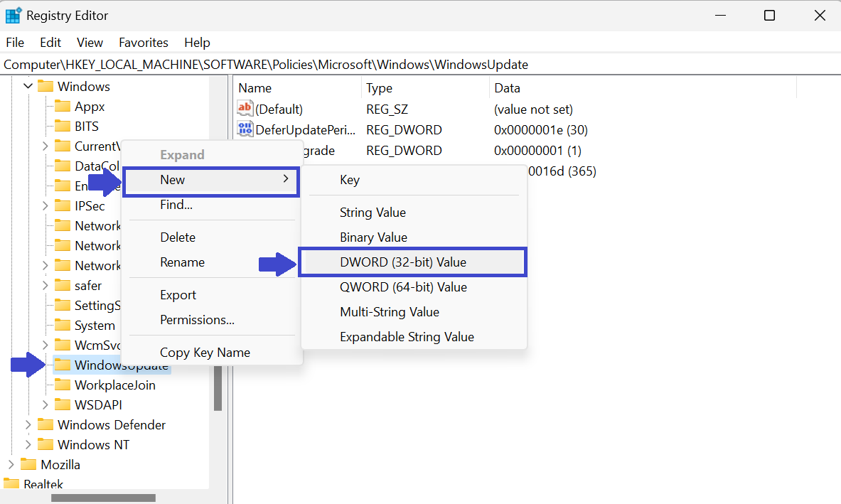The width and height of the screenshot is (841, 504).
Task: Click the BITS folder icon
Action: (63, 127)
